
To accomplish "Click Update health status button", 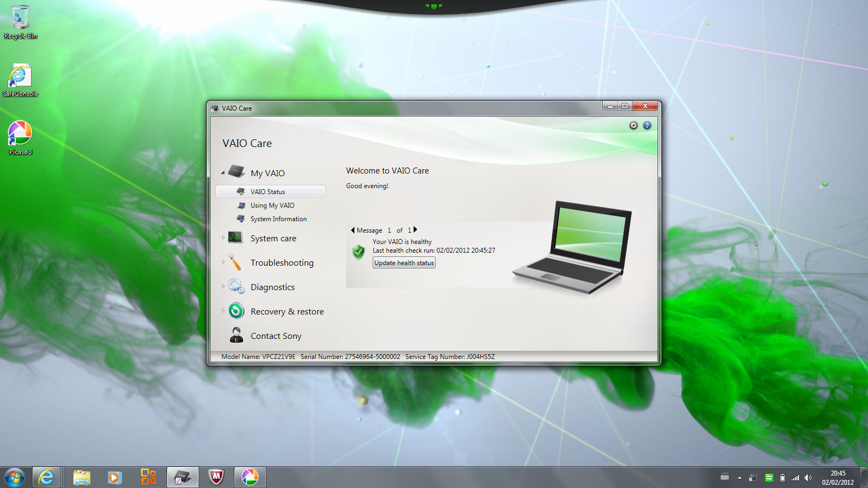I will point(404,263).
